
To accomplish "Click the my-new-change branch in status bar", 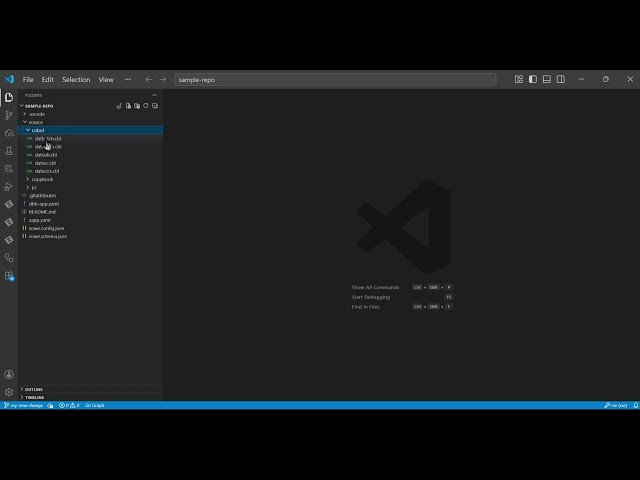I will pyautogui.click(x=23, y=405).
